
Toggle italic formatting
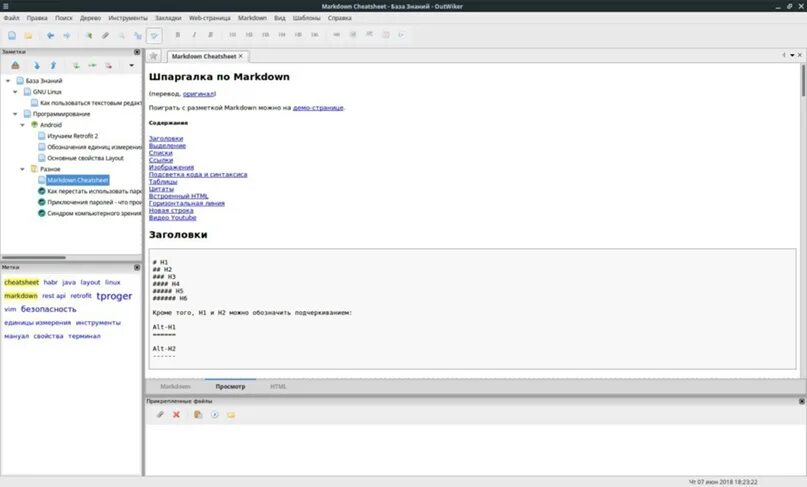click(194, 35)
